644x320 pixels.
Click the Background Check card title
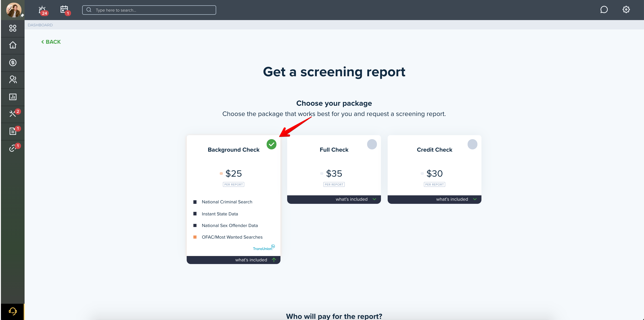(234, 150)
